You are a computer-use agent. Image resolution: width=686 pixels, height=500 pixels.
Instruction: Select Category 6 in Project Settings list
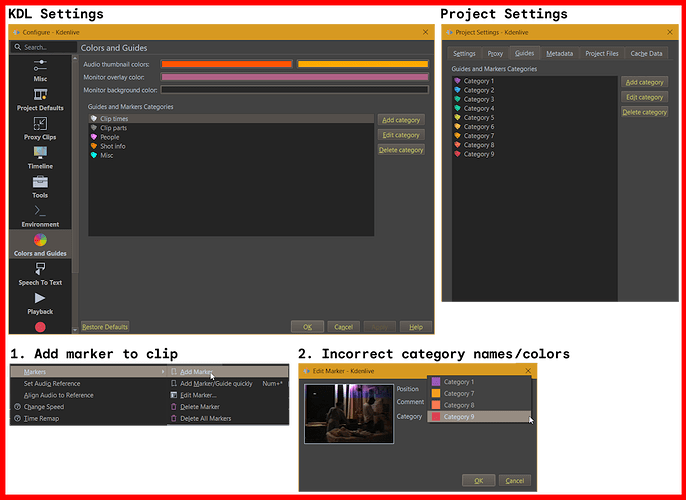[x=535, y=127]
